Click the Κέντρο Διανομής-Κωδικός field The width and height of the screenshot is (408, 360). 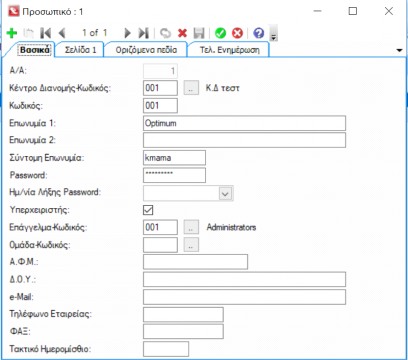point(160,88)
